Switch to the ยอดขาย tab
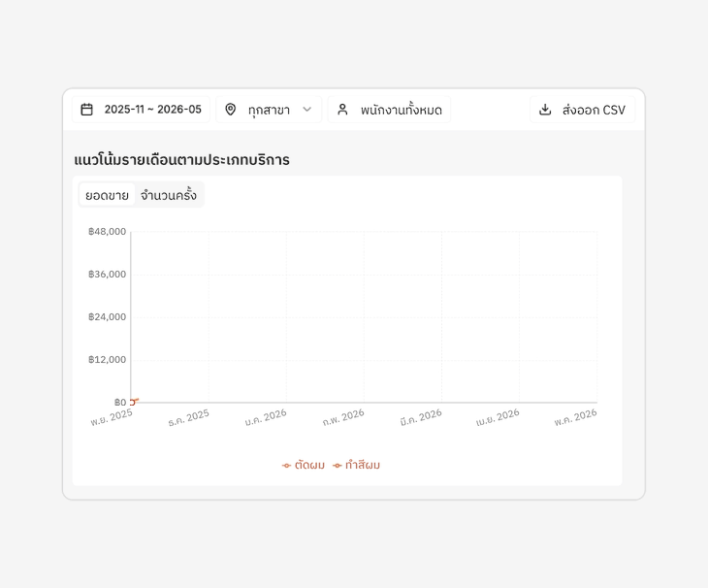Viewport: 708px width, 588px height. pos(107,195)
